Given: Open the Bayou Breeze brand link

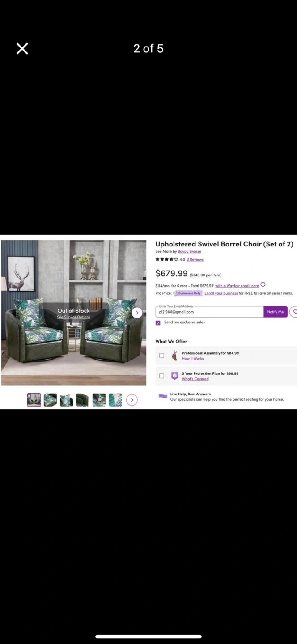Looking at the screenshot, I should point(189,252).
